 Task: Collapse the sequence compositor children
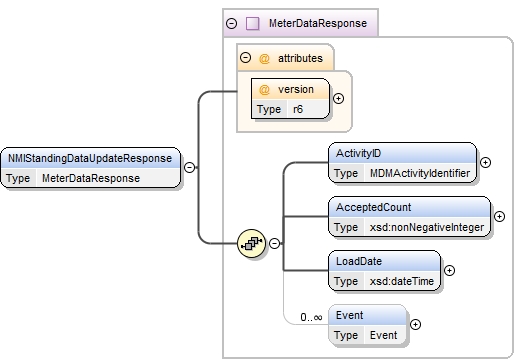(x=274, y=243)
